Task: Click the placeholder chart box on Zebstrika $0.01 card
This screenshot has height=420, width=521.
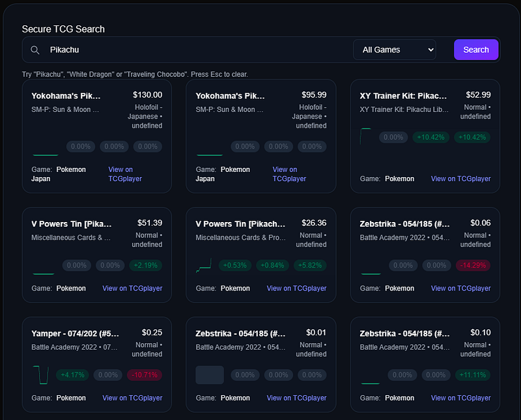Action: point(210,375)
